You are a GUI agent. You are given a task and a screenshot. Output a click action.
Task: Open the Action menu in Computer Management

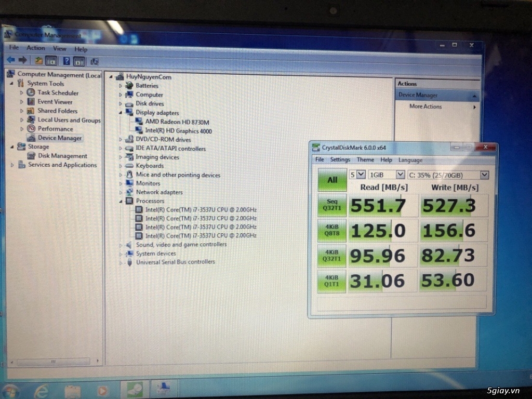tap(36, 48)
